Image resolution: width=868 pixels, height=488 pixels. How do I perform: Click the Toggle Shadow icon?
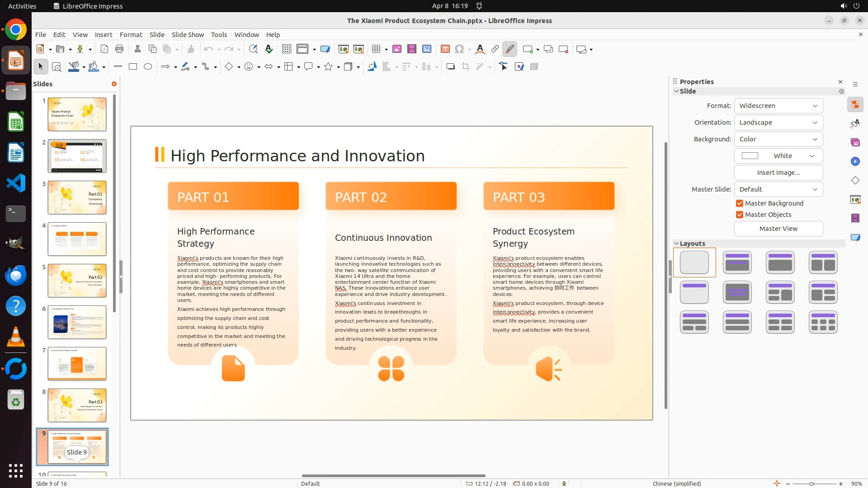pos(450,67)
